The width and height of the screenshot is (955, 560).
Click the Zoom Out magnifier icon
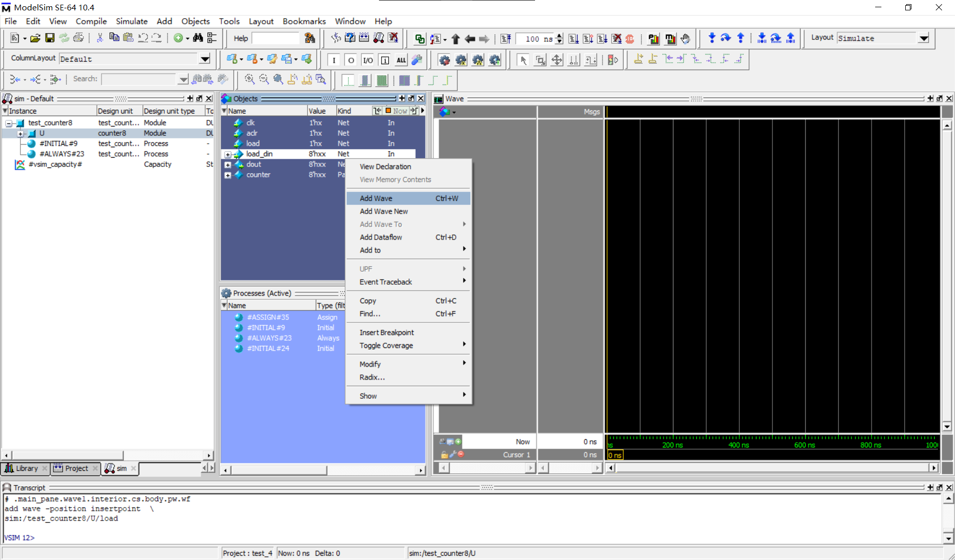[264, 79]
